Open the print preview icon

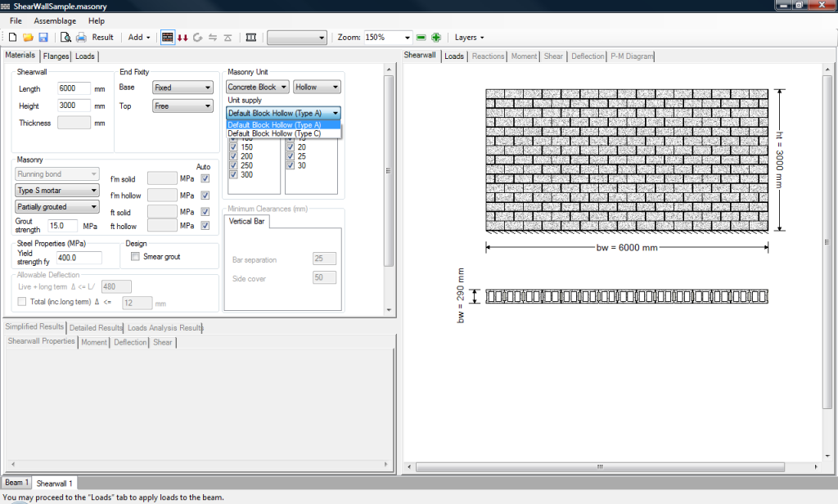[64, 37]
